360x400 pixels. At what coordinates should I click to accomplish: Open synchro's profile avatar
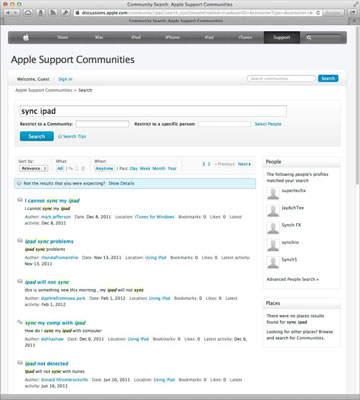point(273,245)
